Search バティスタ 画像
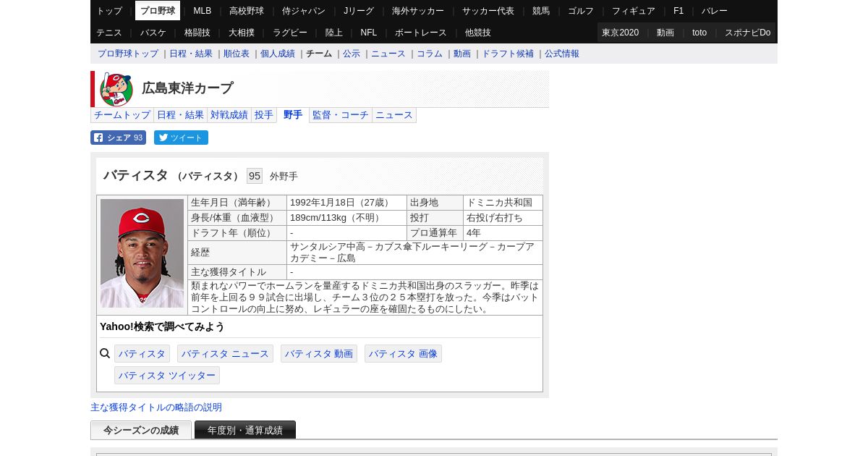Viewport: 868px width, 456px height. [403, 354]
